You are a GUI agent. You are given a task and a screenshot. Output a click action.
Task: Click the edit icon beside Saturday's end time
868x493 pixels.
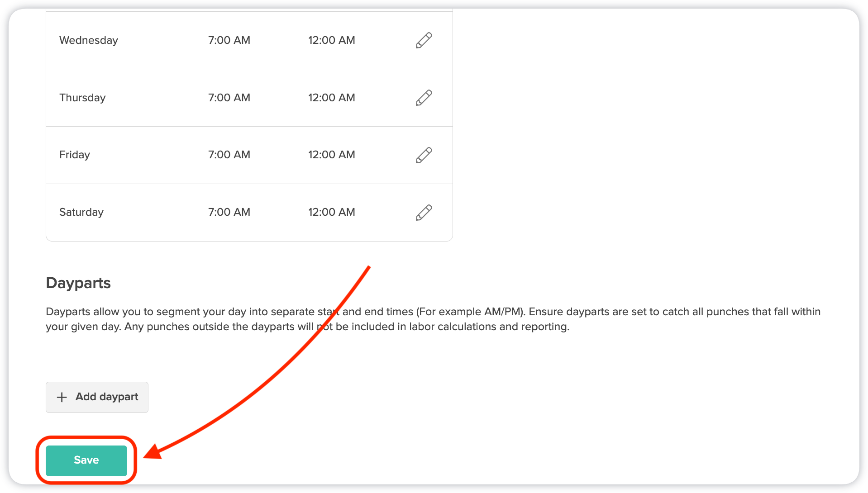424,212
